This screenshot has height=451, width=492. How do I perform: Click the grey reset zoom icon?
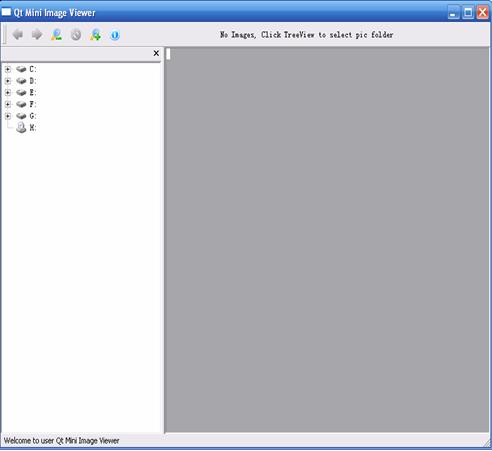pyautogui.click(x=76, y=35)
